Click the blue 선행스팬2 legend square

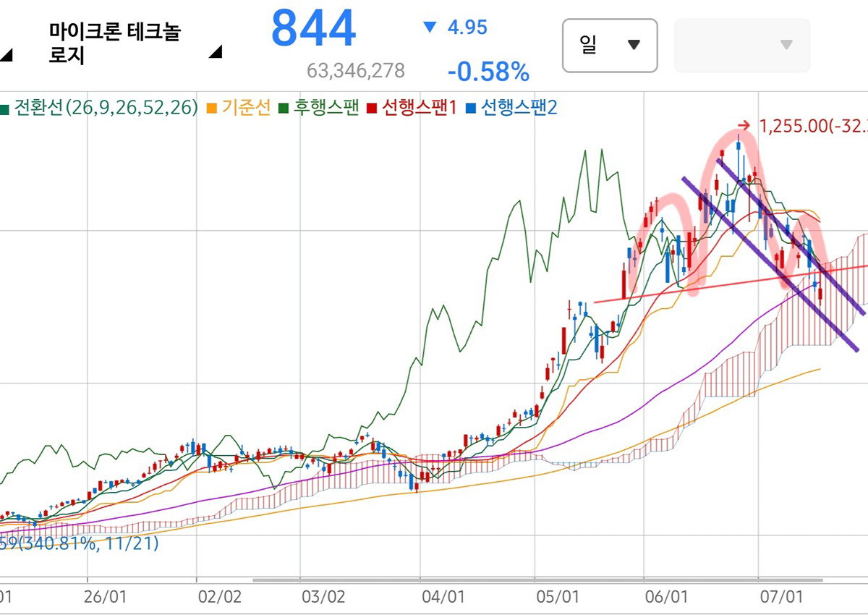pos(470,109)
